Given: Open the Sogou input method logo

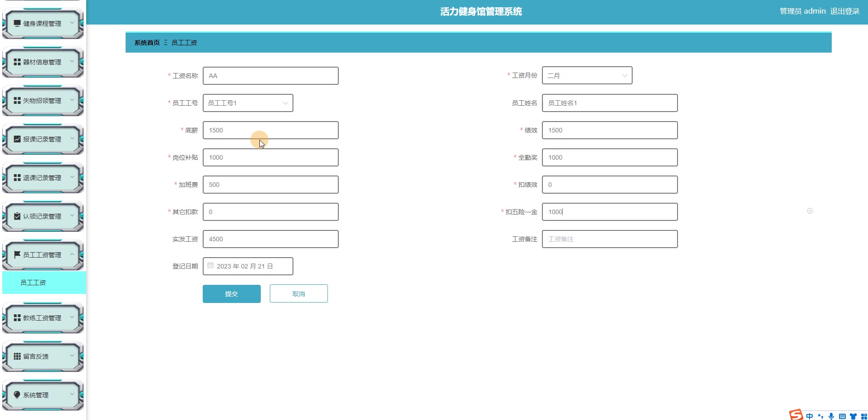Looking at the screenshot, I should (x=796, y=415).
